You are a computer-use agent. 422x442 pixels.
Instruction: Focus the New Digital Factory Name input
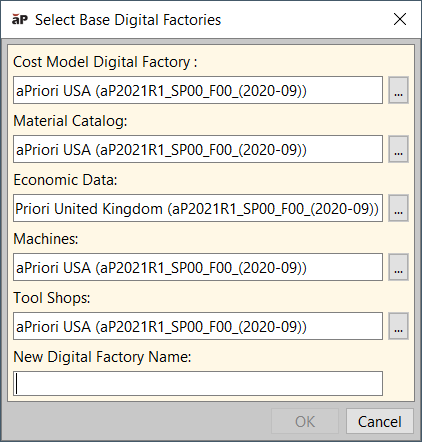pyautogui.click(x=198, y=384)
